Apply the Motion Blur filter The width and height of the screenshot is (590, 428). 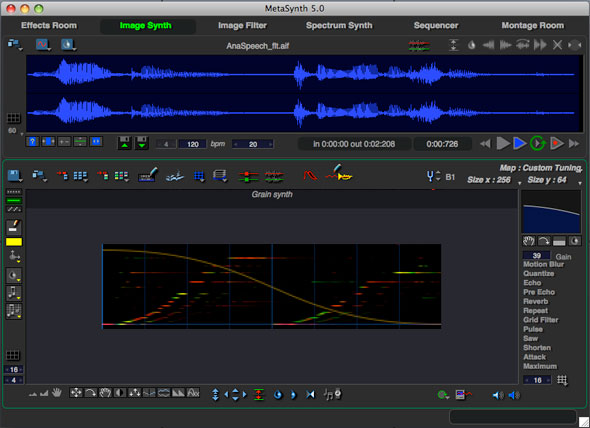click(543, 264)
